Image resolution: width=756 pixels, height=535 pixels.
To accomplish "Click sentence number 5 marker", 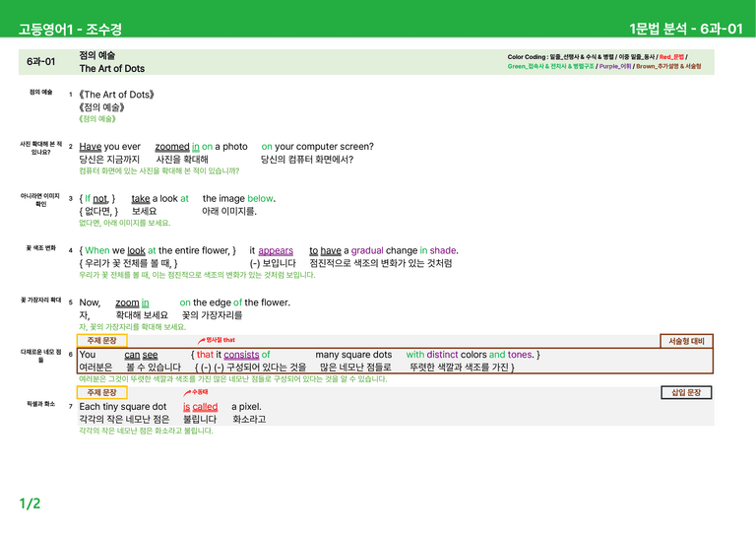I will (x=71, y=302).
